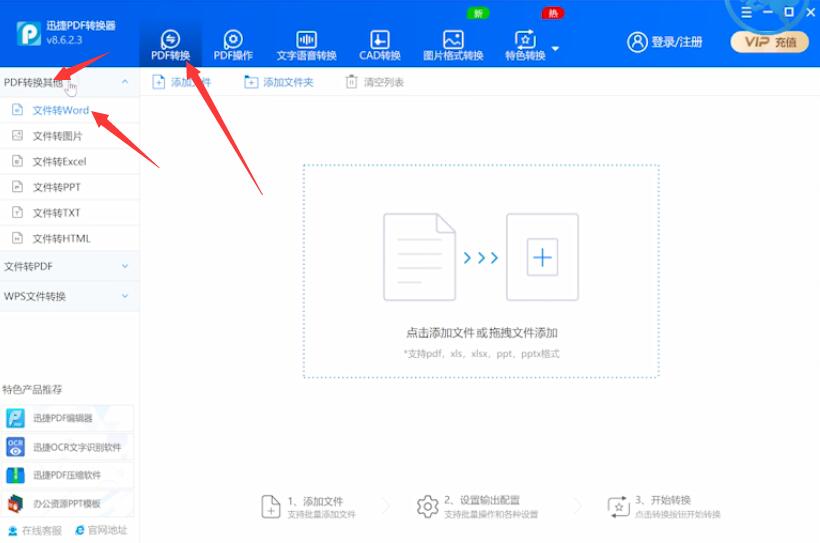Click the 在线客服 person icon
The image size is (820, 543).
13,530
